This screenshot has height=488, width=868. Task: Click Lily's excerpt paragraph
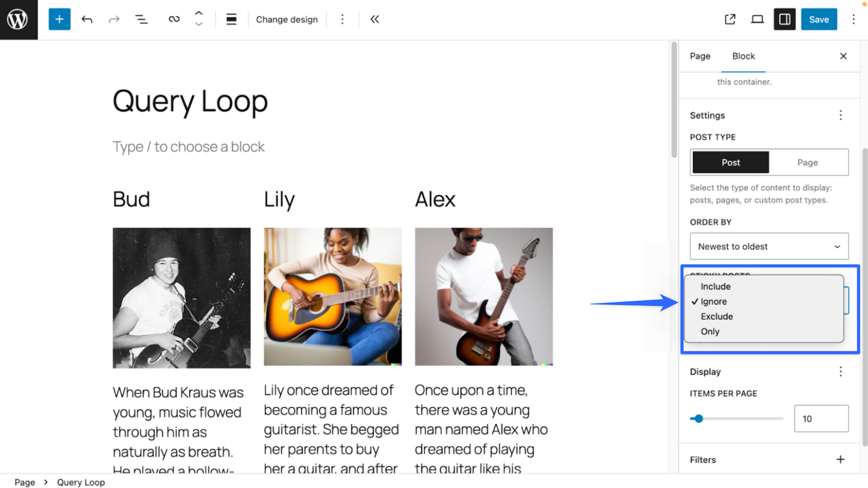(x=332, y=429)
